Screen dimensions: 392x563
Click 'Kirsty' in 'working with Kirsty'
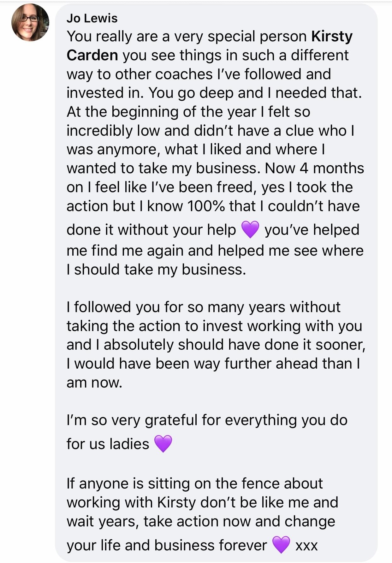point(176,502)
